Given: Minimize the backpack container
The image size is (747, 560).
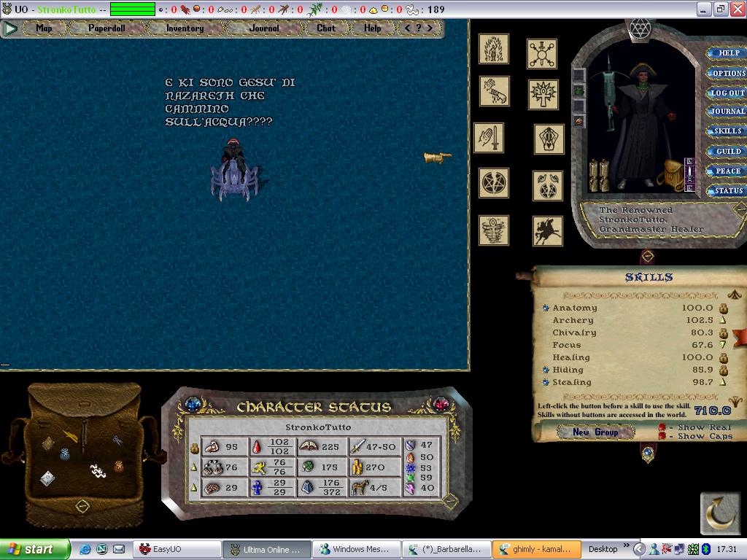Looking at the screenshot, I should 82,505.
